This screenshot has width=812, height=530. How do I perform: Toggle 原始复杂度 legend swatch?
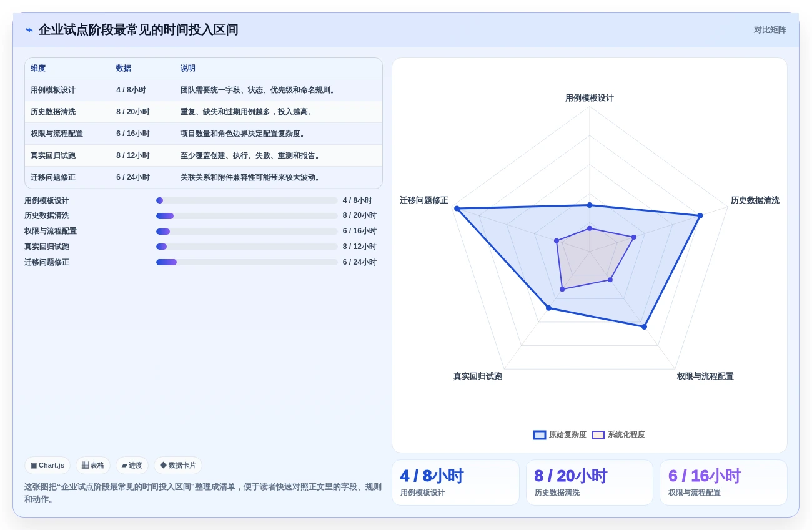(540, 435)
